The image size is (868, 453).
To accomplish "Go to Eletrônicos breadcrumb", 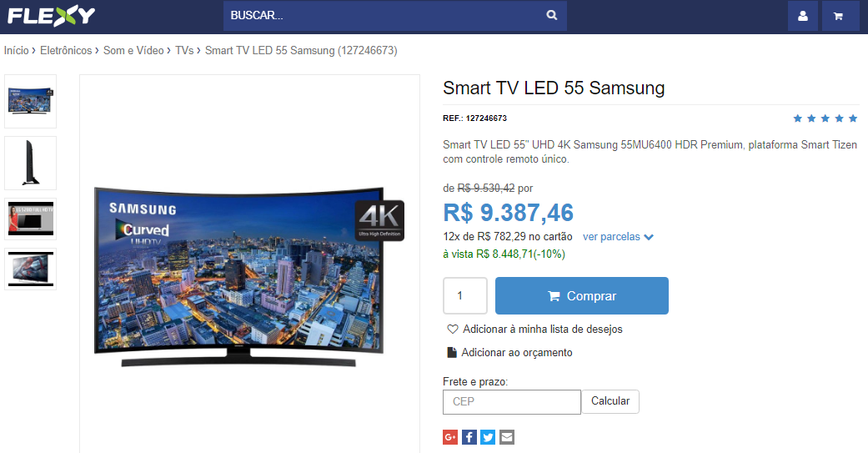I will click(x=66, y=50).
